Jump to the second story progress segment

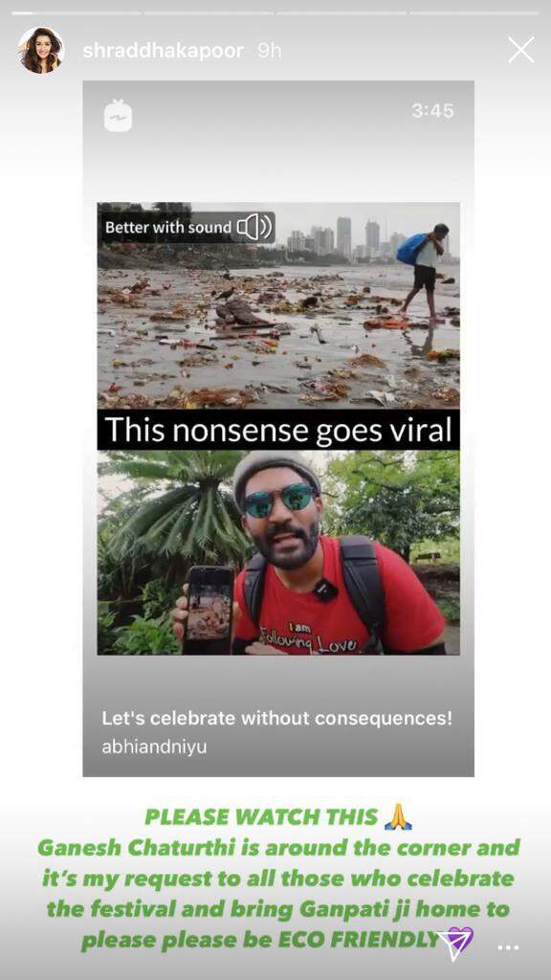point(209,12)
